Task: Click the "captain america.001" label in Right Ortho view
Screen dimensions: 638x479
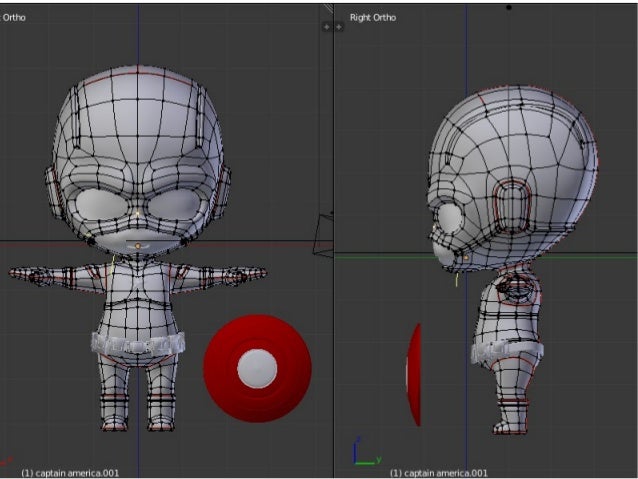Action: coord(438,472)
